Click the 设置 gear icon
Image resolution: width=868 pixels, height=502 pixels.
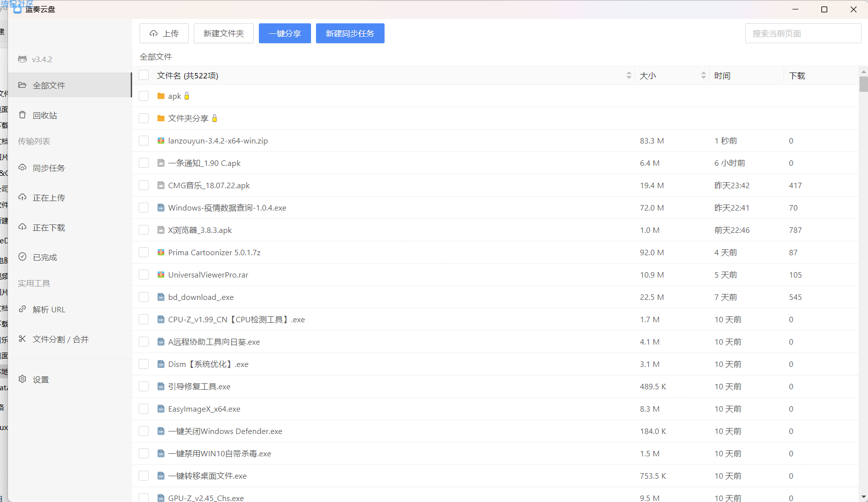point(22,379)
